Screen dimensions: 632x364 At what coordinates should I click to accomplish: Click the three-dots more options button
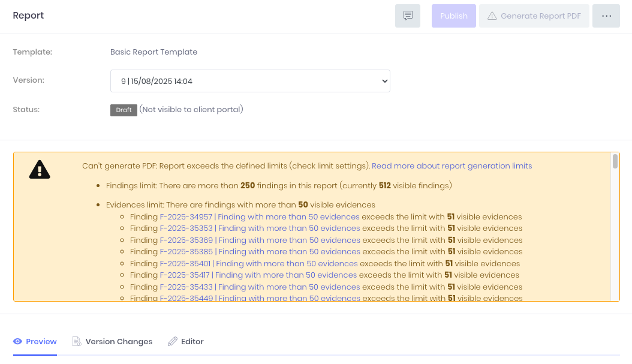[x=606, y=16]
